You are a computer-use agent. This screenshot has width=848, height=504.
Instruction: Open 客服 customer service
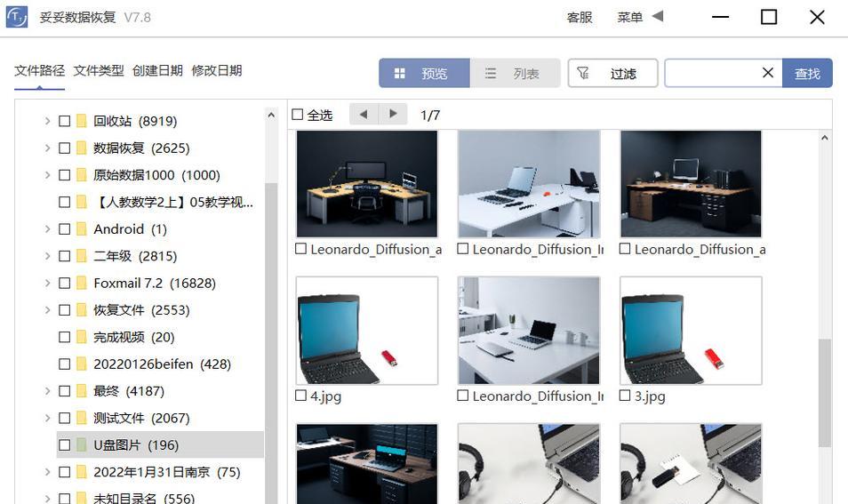(580, 17)
